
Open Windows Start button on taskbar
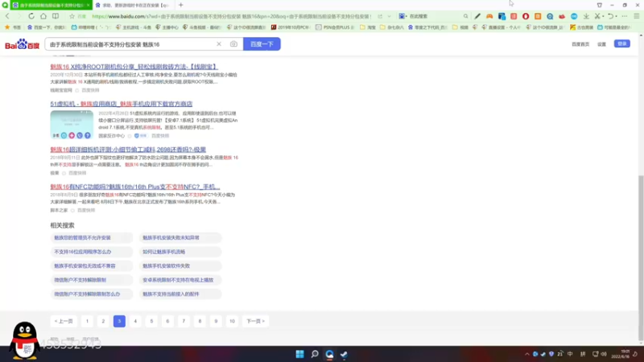coord(299,354)
